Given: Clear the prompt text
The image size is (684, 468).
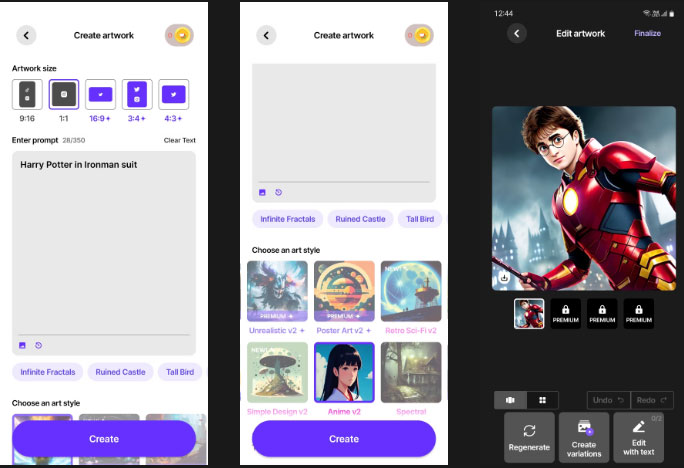Looking at the screenshot, I should (x=180, y=140).
